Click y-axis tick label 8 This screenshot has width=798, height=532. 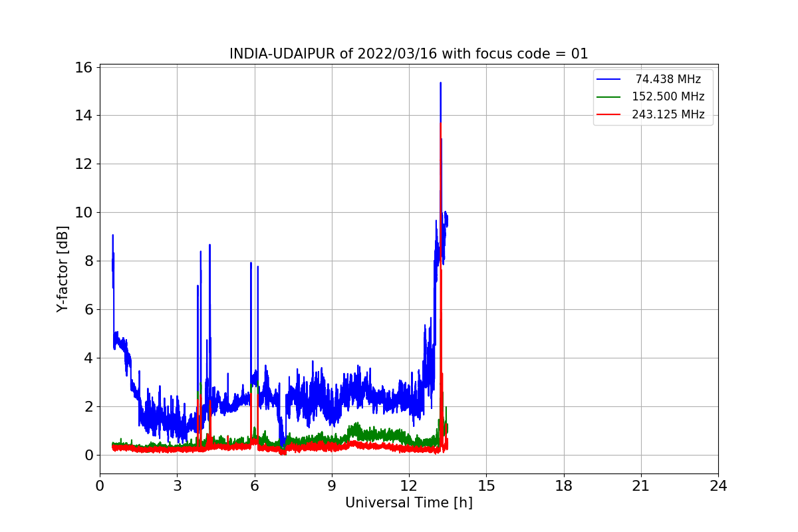(88, 261)
